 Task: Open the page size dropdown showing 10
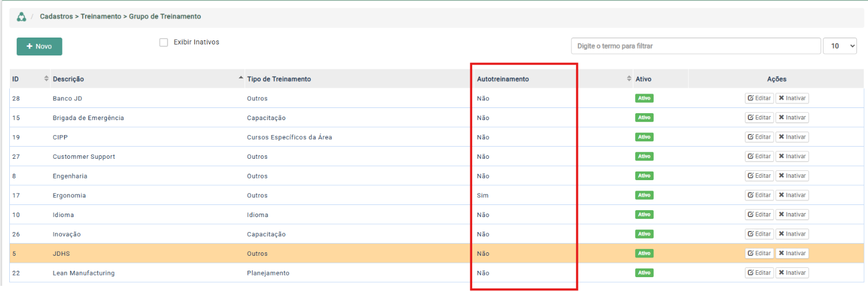tap(840, 46)
